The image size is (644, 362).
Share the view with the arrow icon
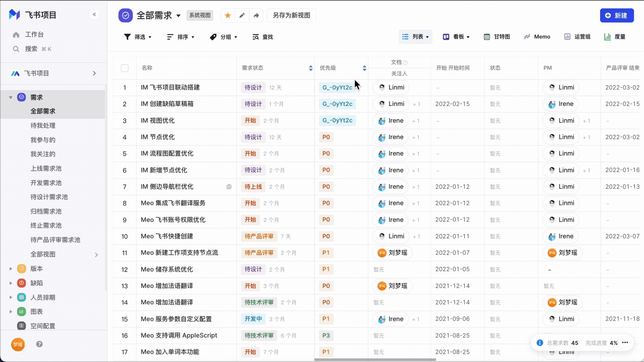[x=256, y=15]
